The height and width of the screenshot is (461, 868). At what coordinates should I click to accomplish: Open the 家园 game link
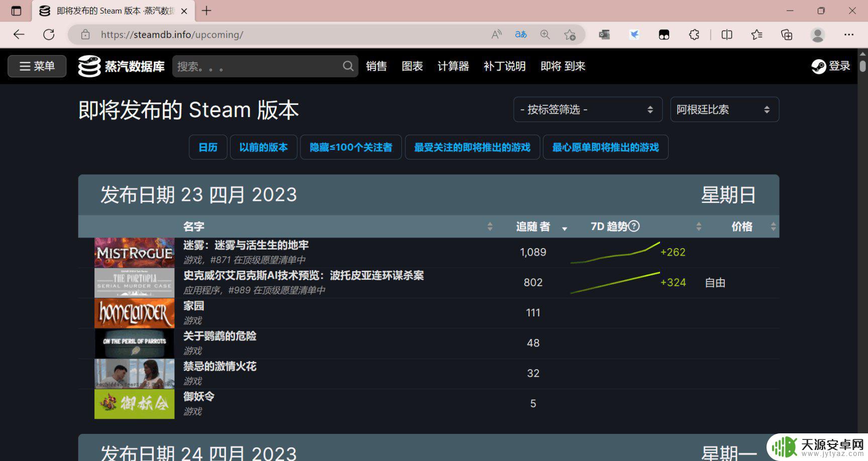pyautogui.click(x=194, y=306)
